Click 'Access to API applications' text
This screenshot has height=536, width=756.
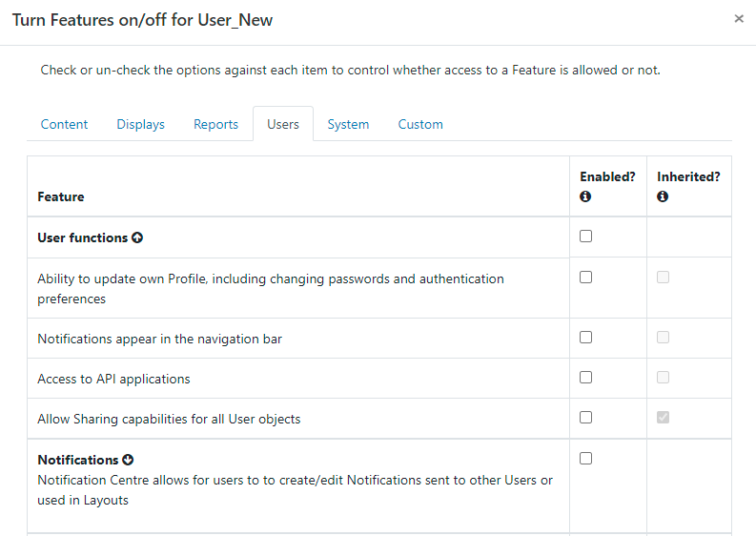click(113, 380)
